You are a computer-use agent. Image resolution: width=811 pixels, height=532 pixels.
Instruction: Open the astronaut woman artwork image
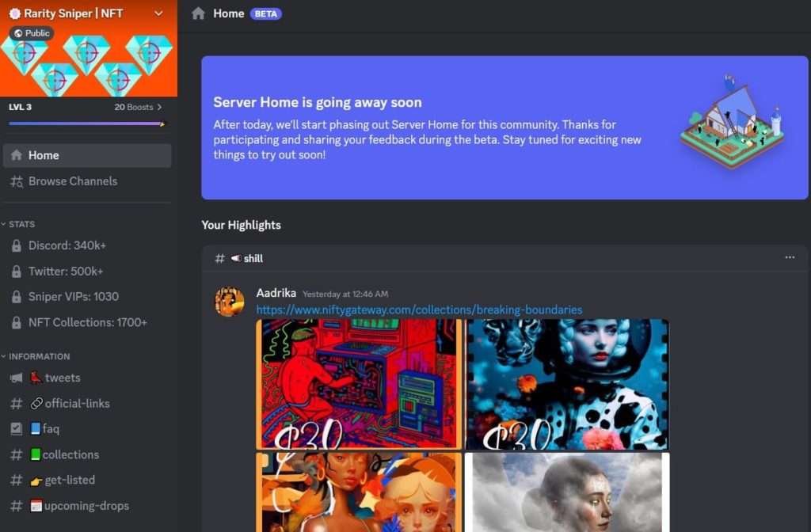(567, 384)
